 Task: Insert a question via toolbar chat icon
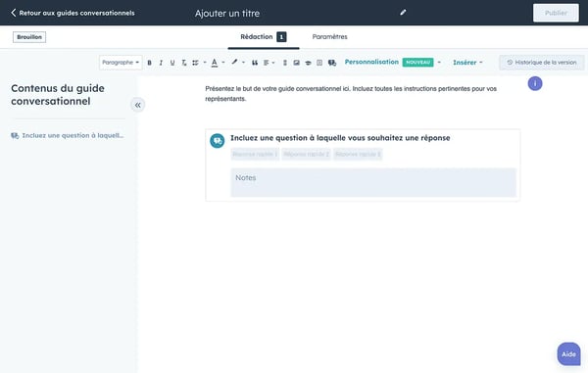(332, 63)
